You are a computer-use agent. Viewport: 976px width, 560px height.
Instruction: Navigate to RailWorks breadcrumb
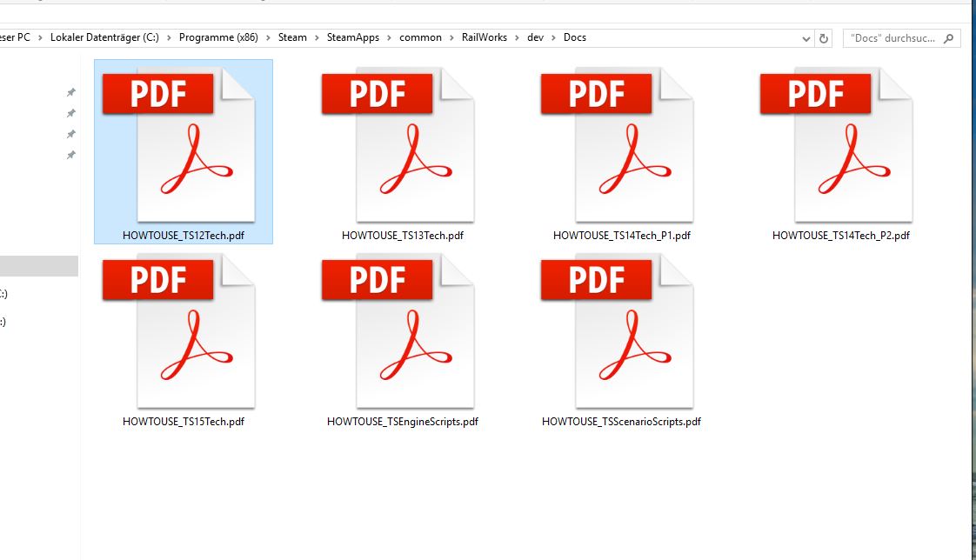(485, 37)
